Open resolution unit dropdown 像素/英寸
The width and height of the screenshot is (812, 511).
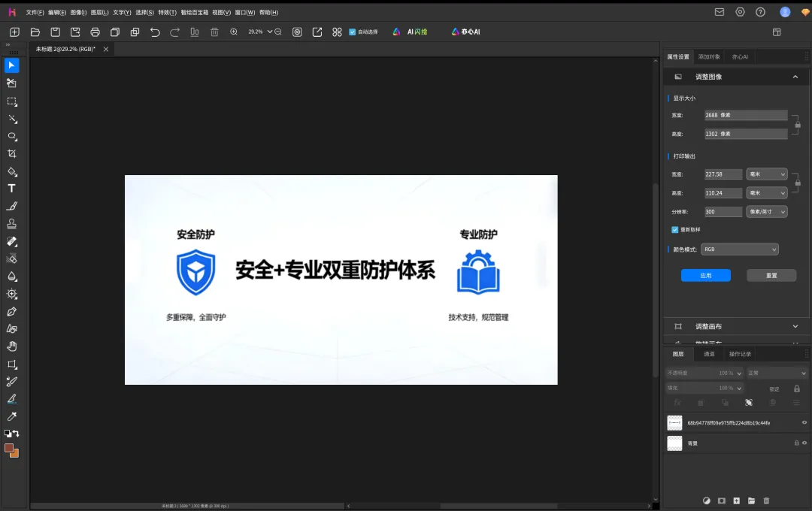click(767, 212)
